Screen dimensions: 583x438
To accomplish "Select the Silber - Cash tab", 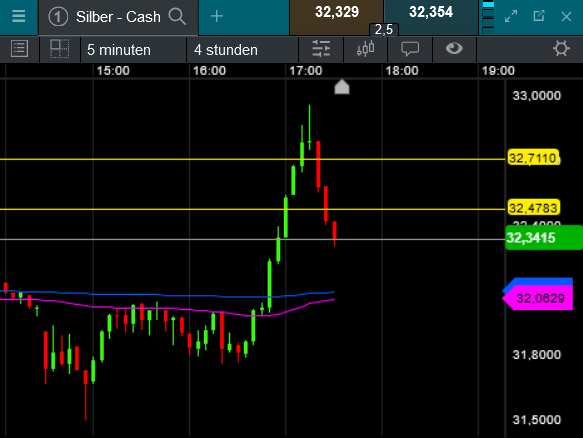I will [x=118, y=17].
